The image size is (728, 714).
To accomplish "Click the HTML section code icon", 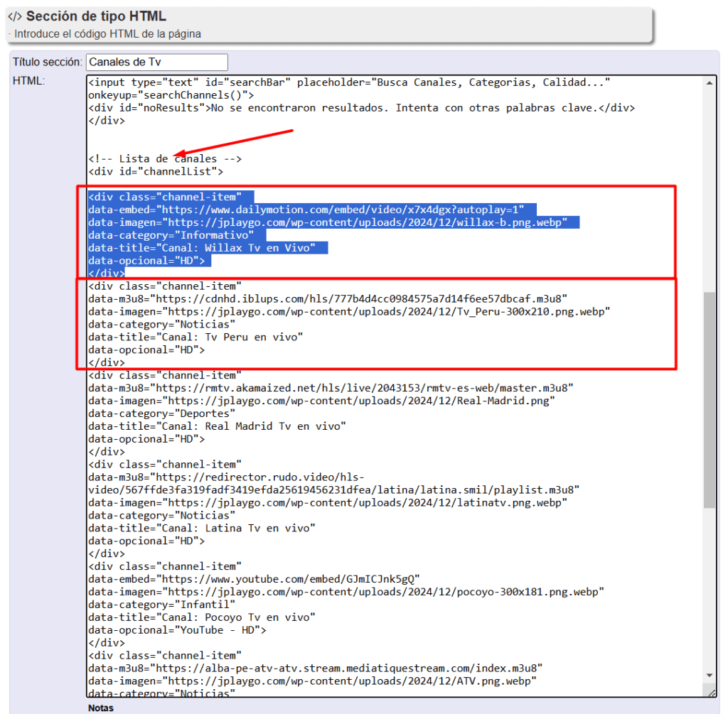I will (x=15, y=17).
